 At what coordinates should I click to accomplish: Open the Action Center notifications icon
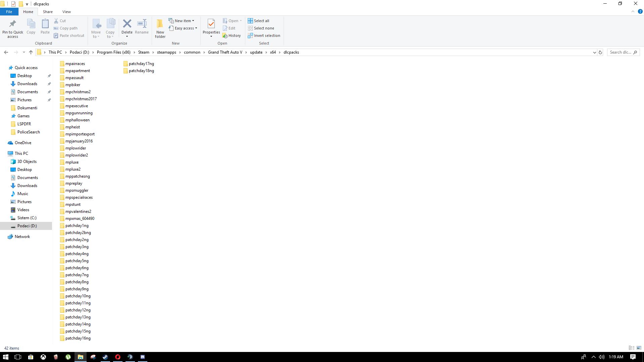coord(633,357)
